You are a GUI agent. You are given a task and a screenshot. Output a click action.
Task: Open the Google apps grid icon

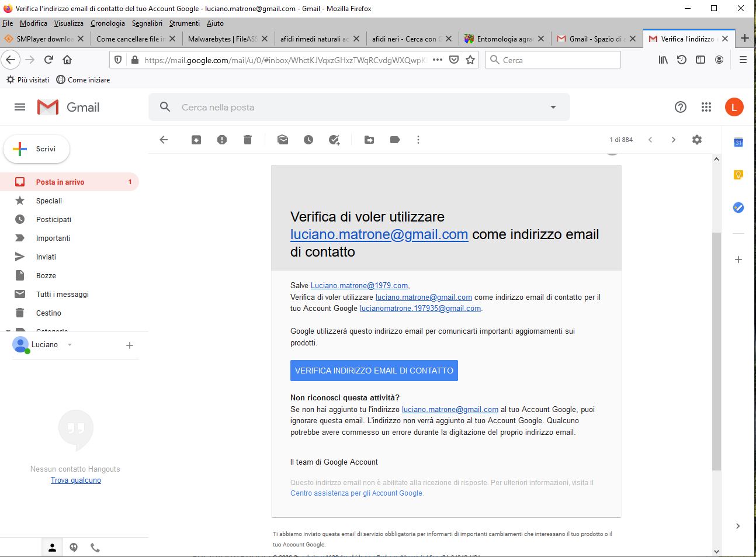[706, 107]
